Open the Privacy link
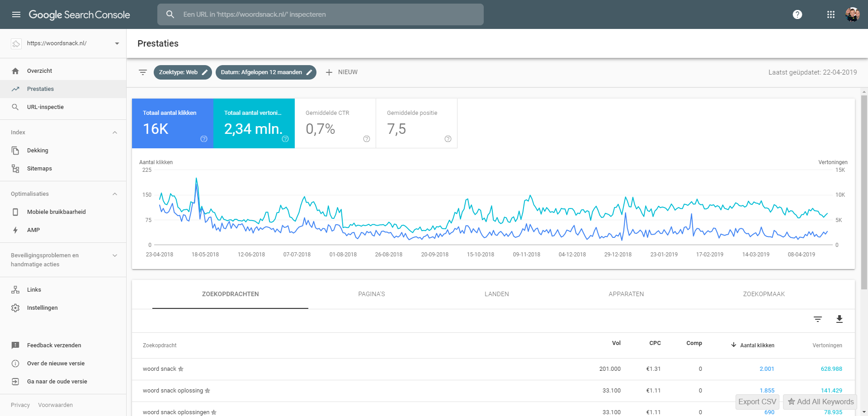The width and height of the screenshot is (868, 416). pyautogui.click(x=20, y=405)
